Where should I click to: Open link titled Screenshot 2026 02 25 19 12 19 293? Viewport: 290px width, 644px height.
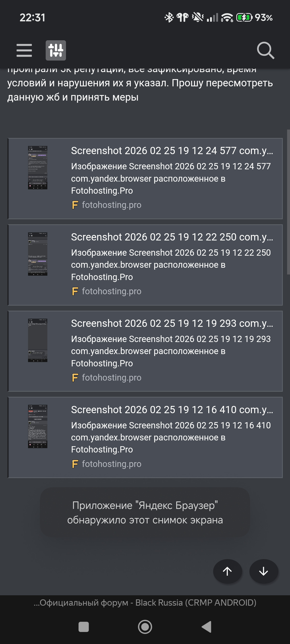tap(172, 323)
